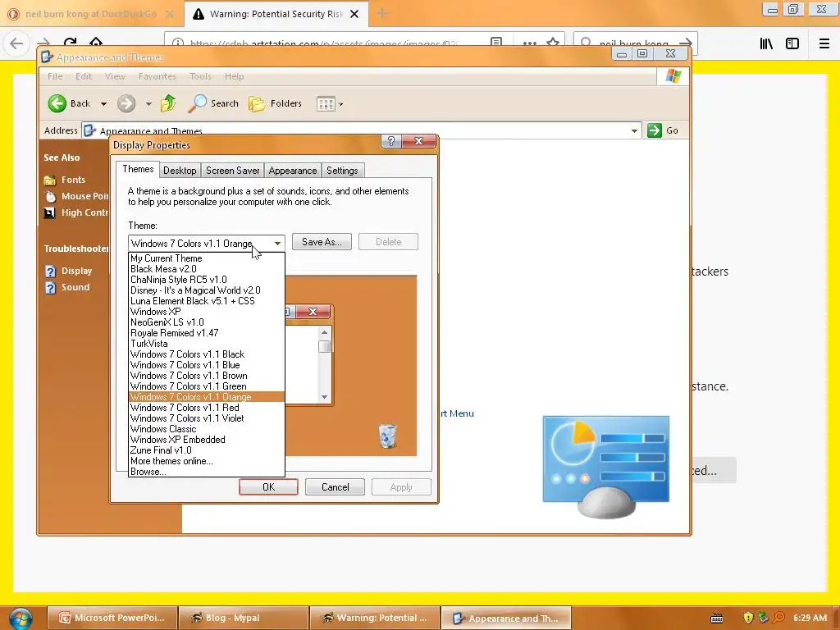Image resolution: width=840 pixels, height=630 pixels.
Task: Click the Display Properties help question button
Action: pos(391,141)
